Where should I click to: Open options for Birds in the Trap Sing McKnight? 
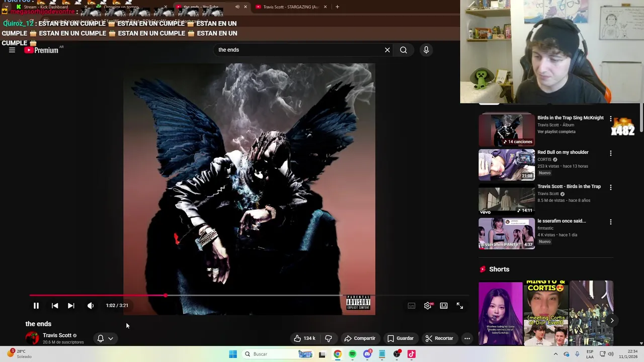[x=611, y=119]
